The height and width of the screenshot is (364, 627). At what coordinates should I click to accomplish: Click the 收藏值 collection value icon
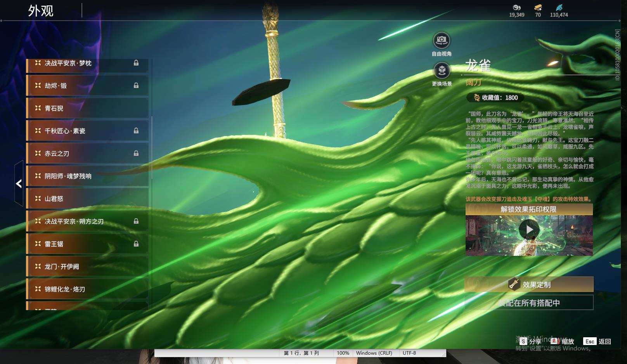tap(476, 98)
